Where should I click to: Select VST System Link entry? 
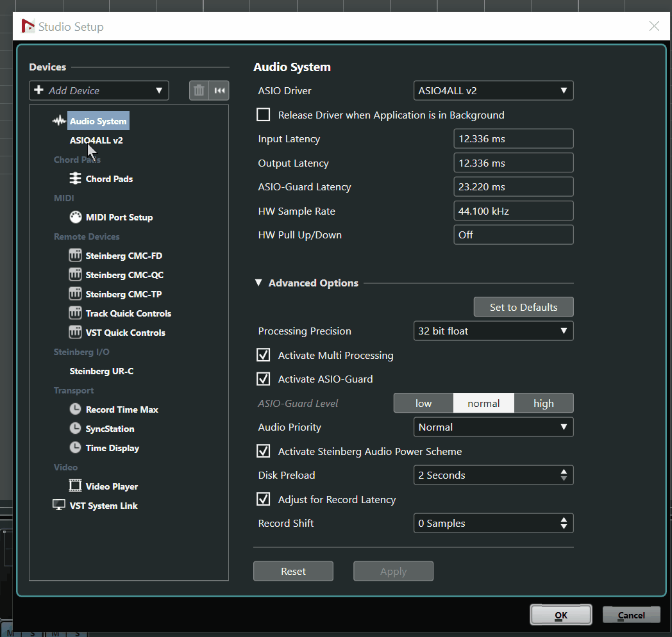tap(103, 506)
